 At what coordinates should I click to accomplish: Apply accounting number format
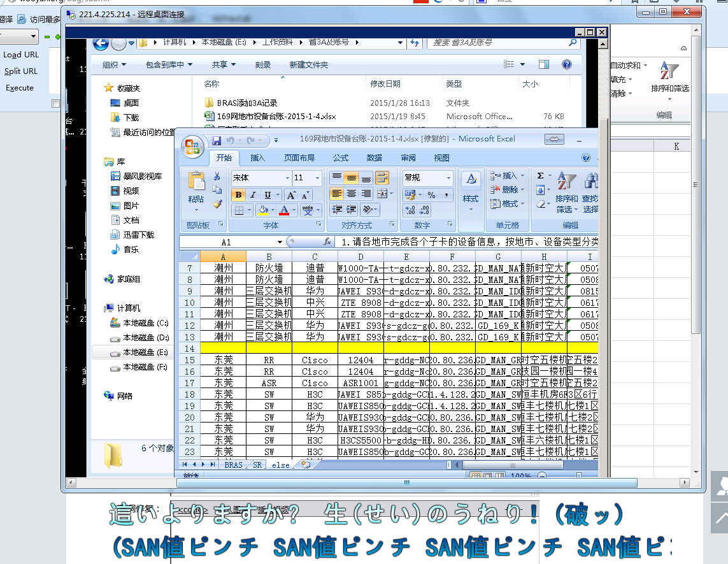click(410, 194)
